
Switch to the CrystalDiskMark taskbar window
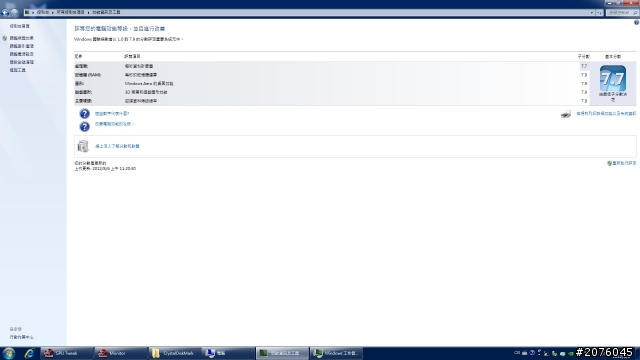point(174,353)
